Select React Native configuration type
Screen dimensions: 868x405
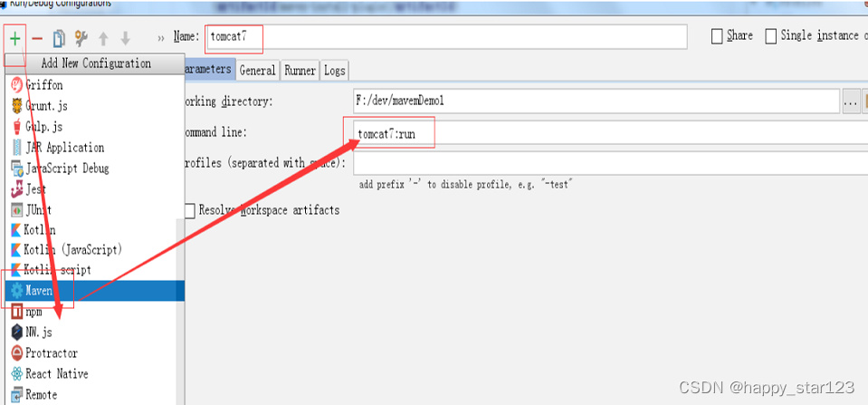point(91,373)
